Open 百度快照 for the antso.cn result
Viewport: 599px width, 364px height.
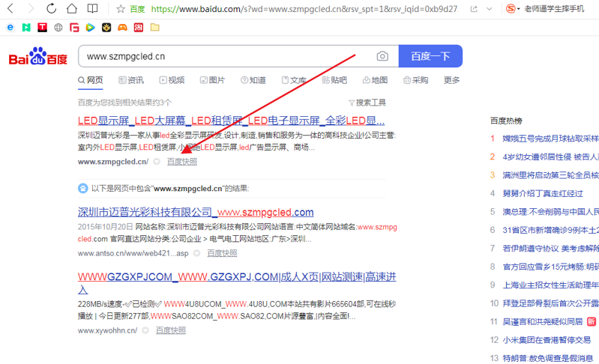click(222, 253)
